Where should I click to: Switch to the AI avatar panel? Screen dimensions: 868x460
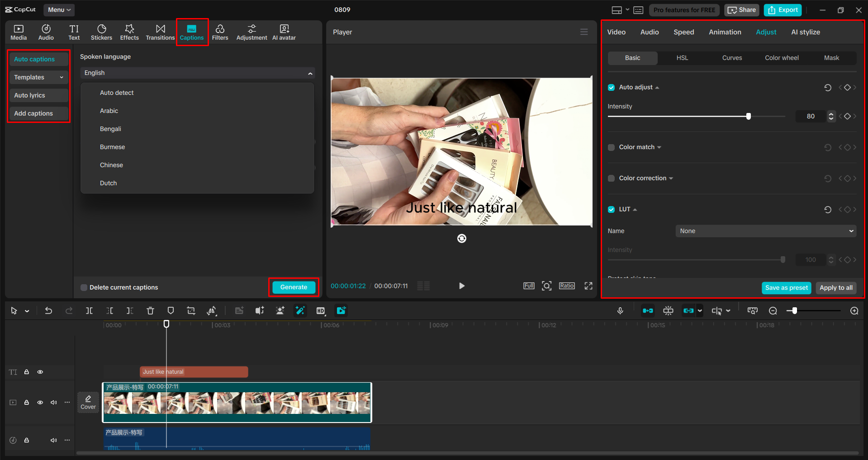point(284,32)
